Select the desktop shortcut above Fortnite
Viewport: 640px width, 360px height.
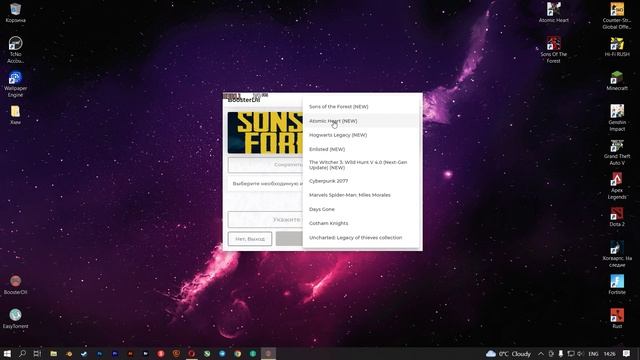tap(617, 254)
